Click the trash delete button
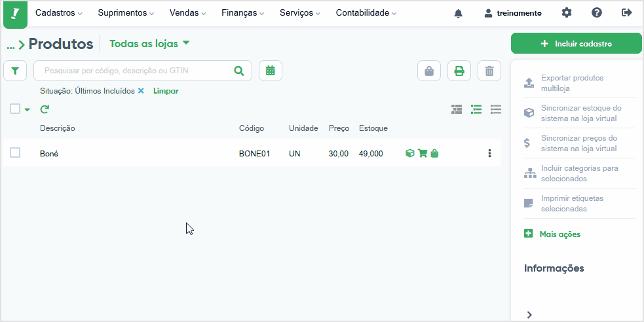This screenshot has width=644, height=322. [489, 71]
